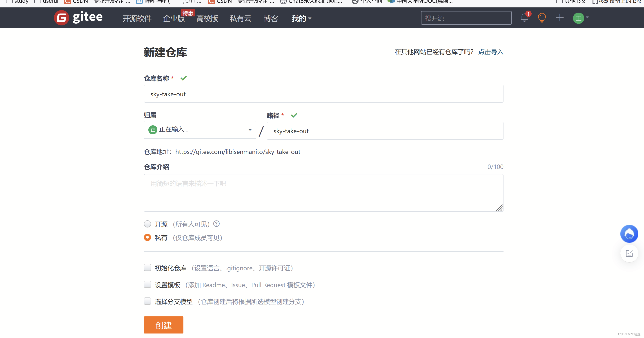
Task: Open the green user avatar menu
Action: (x=579, y=18)
